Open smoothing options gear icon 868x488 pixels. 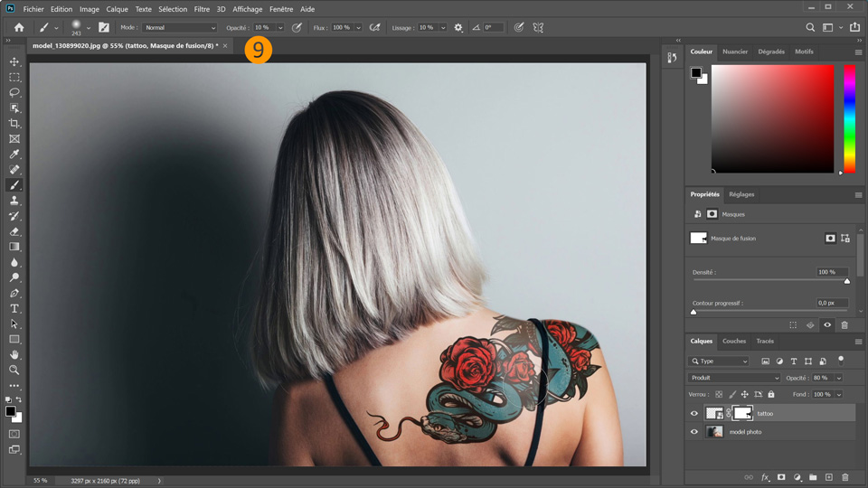(458, 27)
